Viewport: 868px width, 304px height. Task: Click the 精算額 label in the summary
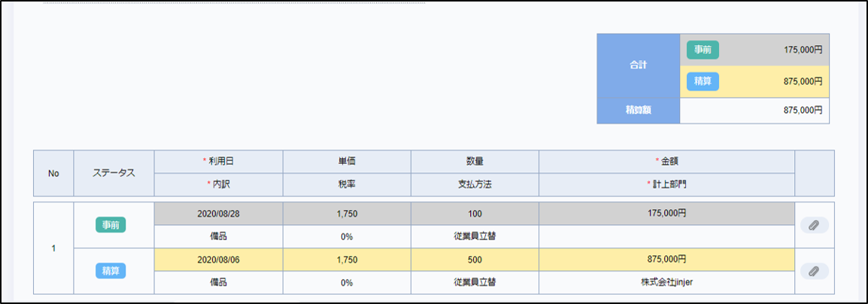click(x=638, y=110)
